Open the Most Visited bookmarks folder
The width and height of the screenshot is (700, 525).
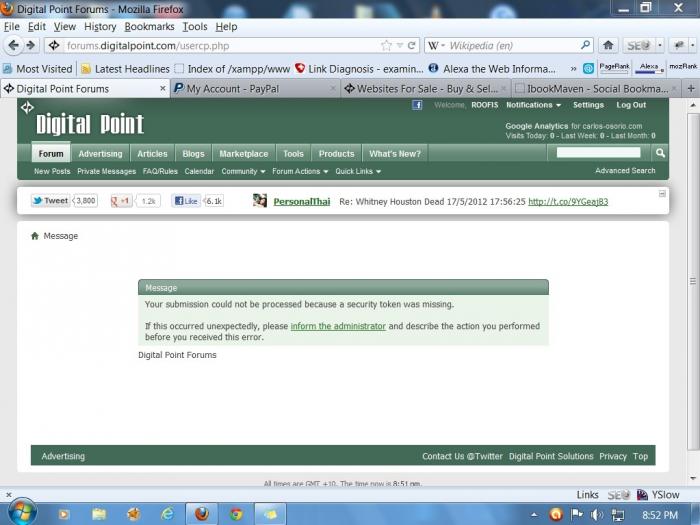38,69
